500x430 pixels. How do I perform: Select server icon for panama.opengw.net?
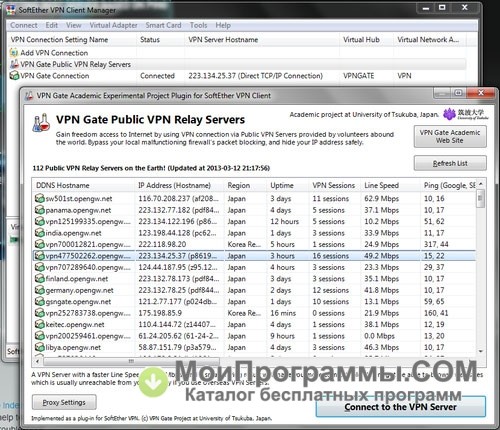[x=40, y=210]
